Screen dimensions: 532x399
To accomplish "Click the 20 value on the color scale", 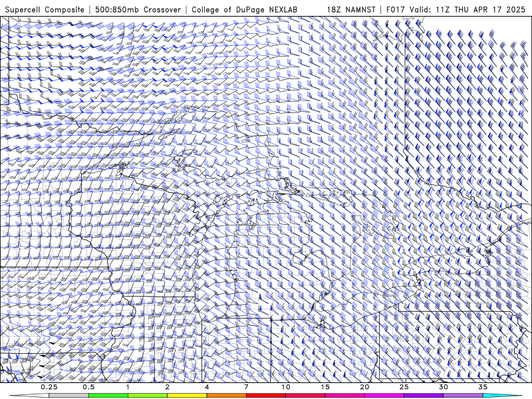I will (364, 387).
